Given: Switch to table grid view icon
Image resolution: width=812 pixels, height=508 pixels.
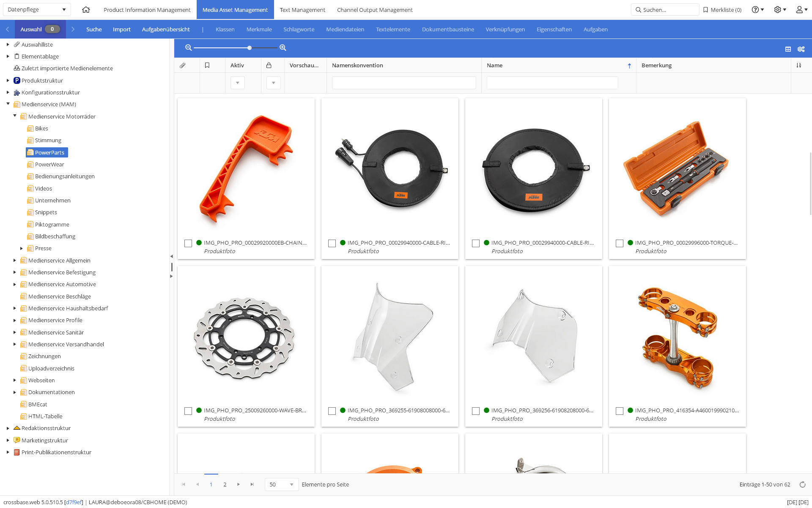Looking at the screenshot, I should [x=788, y=49].
